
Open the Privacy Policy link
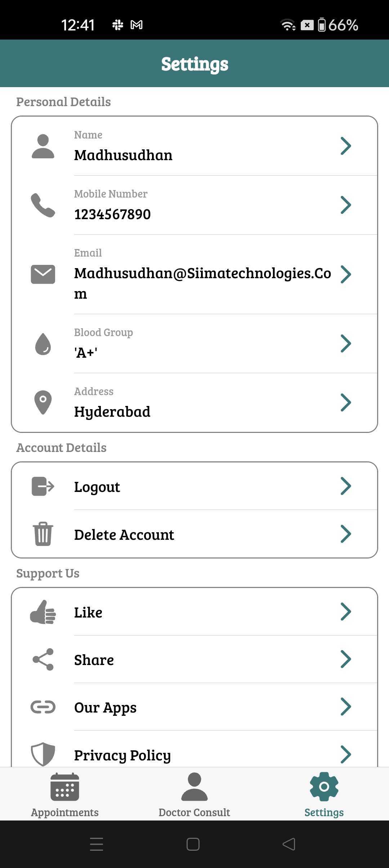point(122,755)
